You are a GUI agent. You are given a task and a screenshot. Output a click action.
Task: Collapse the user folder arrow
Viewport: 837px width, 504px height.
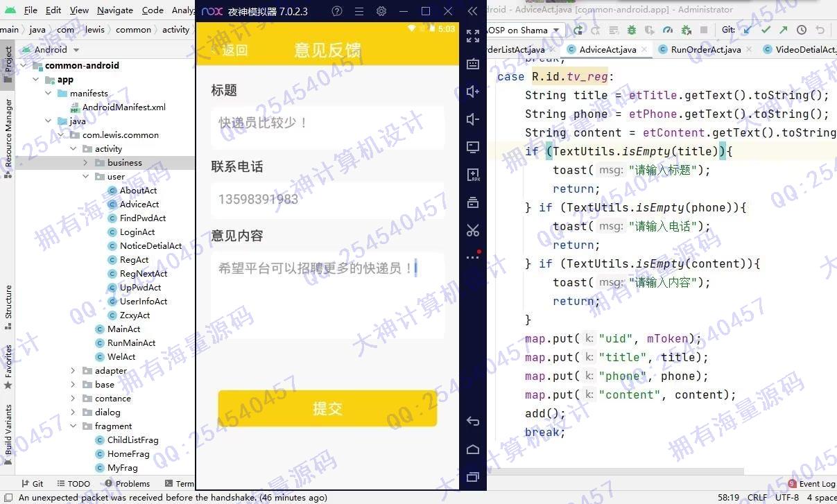pyautogui.click(x=86, y=177)
